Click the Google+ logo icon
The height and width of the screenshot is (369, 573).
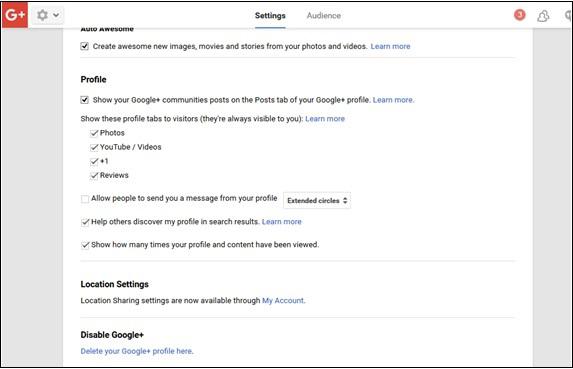point(15,15)
